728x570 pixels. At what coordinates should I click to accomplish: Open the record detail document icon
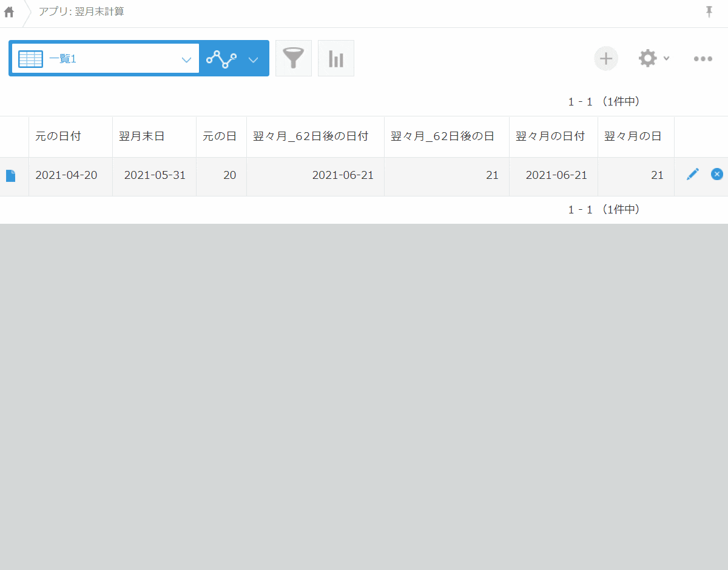point(10,175)
